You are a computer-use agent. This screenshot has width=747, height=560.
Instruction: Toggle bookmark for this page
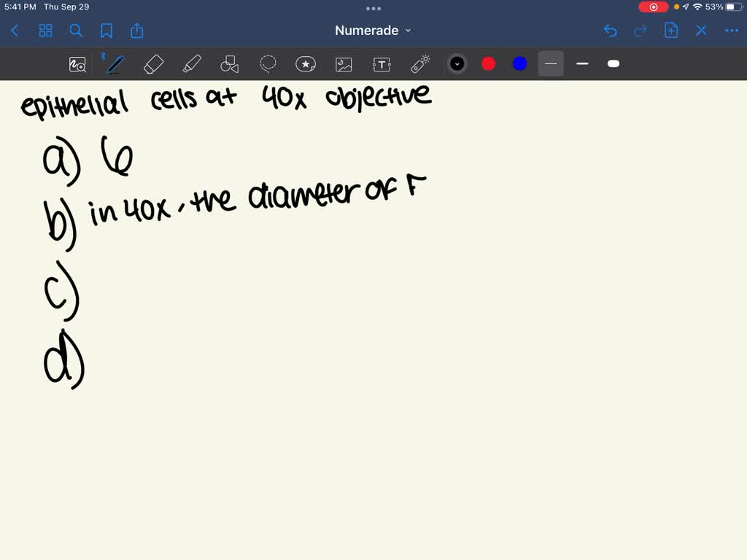107,31
